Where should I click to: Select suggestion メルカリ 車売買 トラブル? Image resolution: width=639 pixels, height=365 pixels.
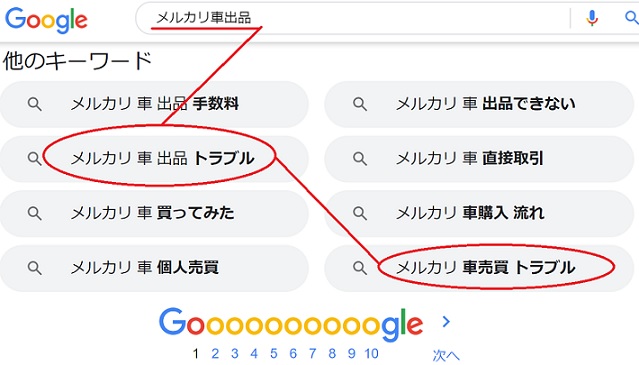coord(479,268)
